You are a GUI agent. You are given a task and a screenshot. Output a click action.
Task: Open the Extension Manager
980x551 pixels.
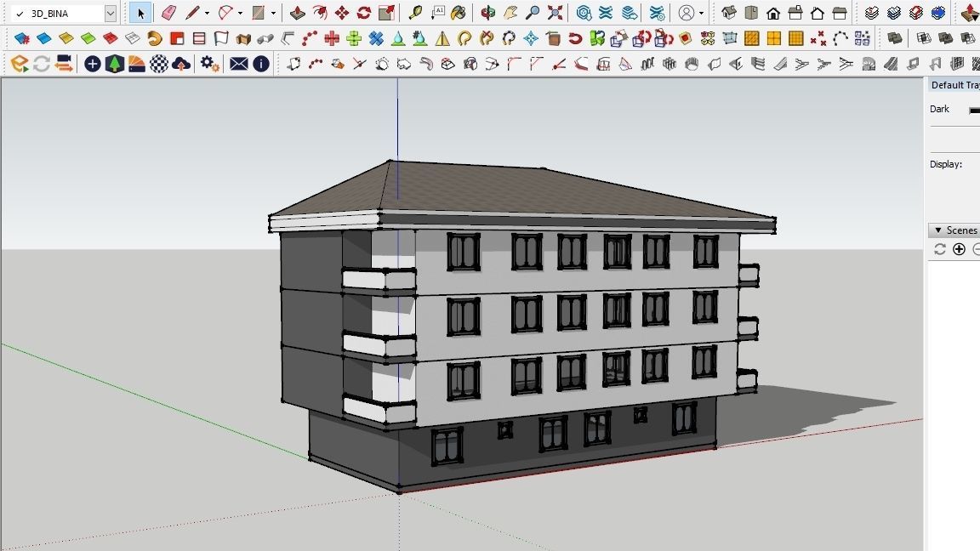tap(657, 13)
